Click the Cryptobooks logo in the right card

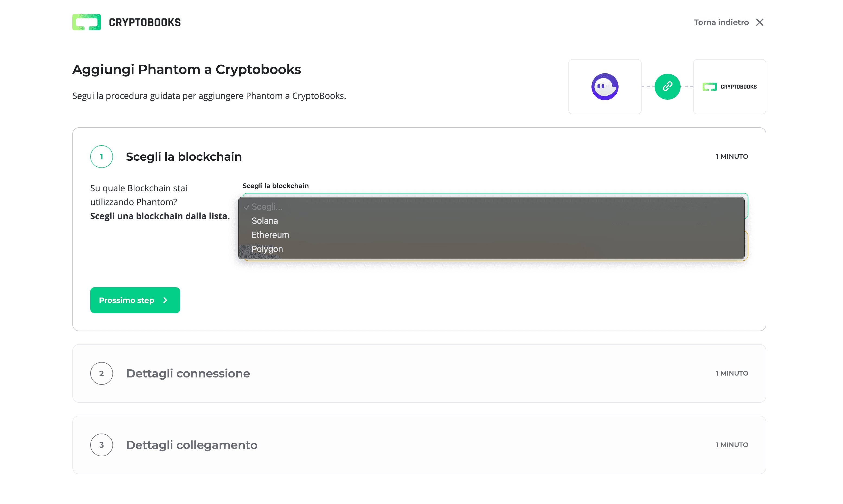729,87
